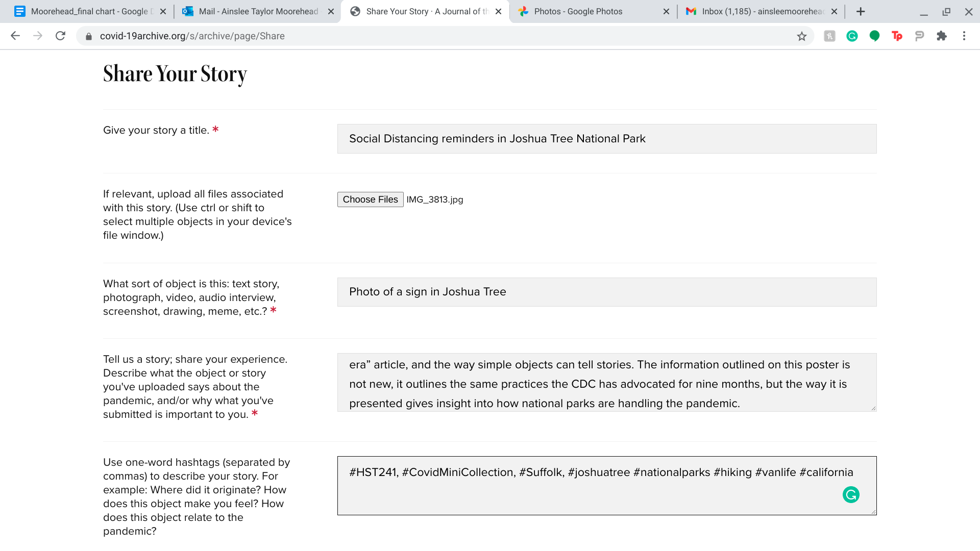Open a new browser tab
The image size is (980, 551).
click(861, 11)
